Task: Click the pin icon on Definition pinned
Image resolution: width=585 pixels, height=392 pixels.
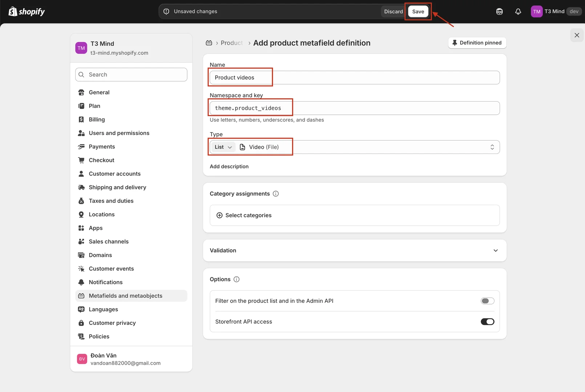Action: (x=455, y=43)
